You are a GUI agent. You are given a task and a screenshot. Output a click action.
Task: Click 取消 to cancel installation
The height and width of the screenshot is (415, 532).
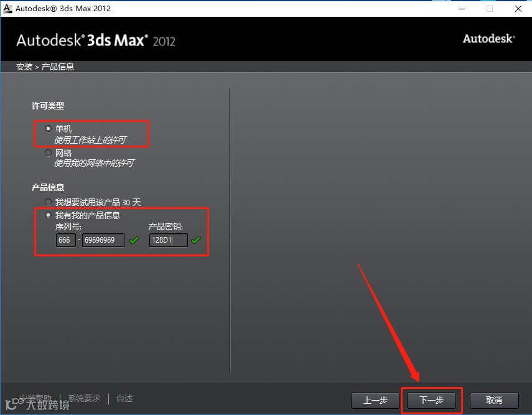click(x=494, y=401)
